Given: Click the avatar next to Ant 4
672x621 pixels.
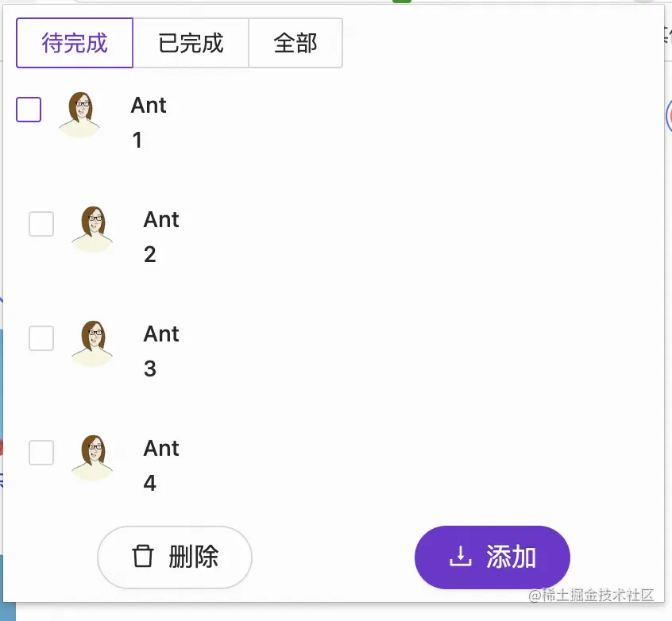Looking at the screenshot, I should tap(91, 458).
